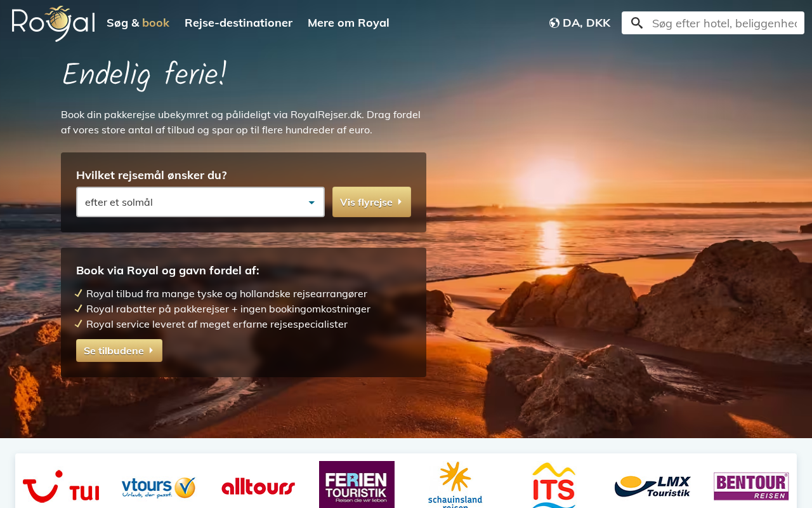Open the Søg & book menu
The width and height of the screenshot is (812, 508).
tap(138, 23)
